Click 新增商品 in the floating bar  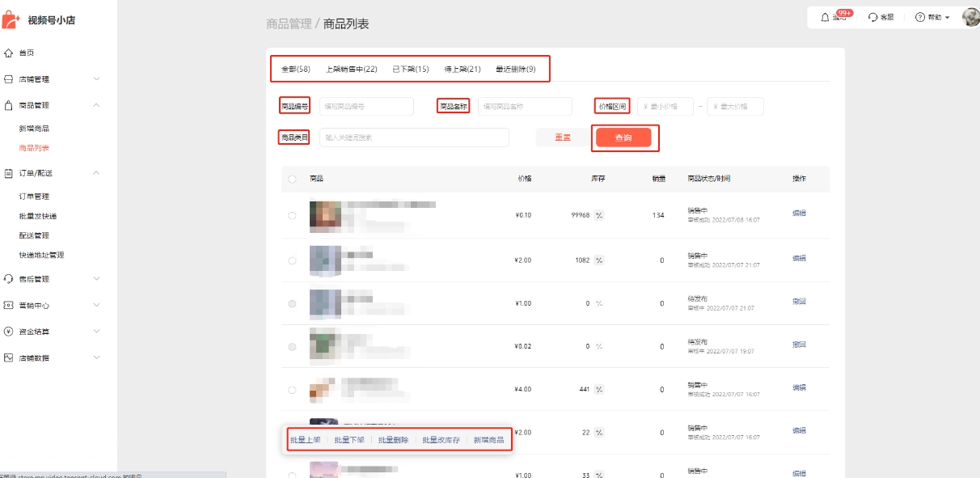click(x=488, y=440)
